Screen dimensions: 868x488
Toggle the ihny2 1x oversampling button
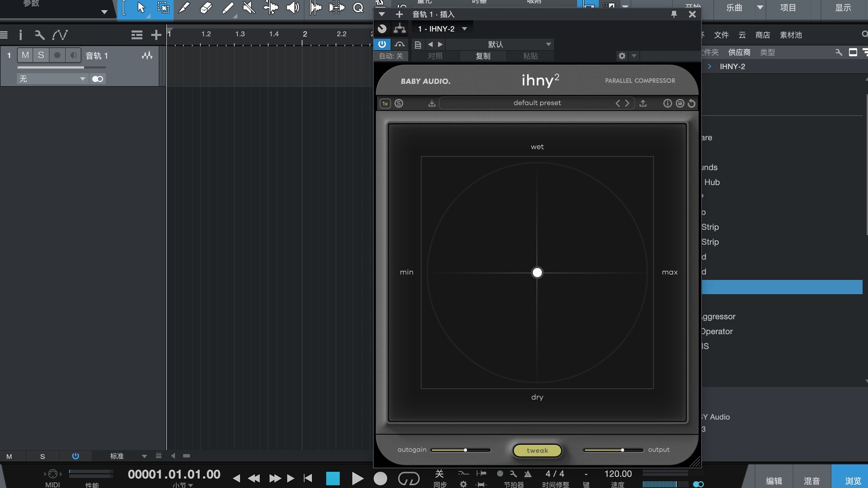point(385,103)
